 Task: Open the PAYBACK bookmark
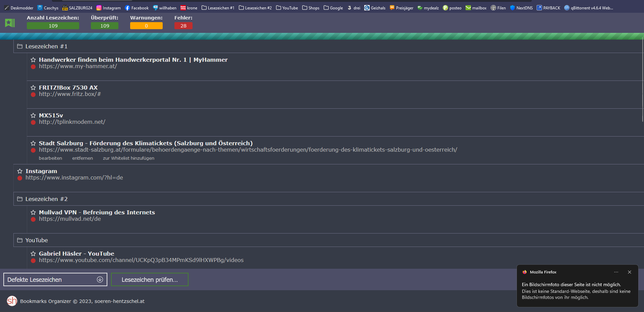tap(548, 8)
